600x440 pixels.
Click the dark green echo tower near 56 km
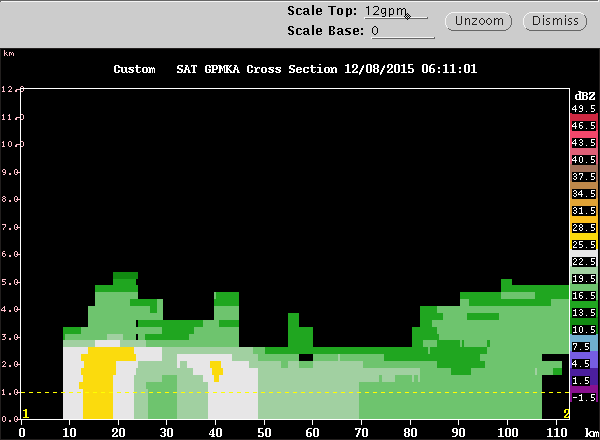pos(300,332)
